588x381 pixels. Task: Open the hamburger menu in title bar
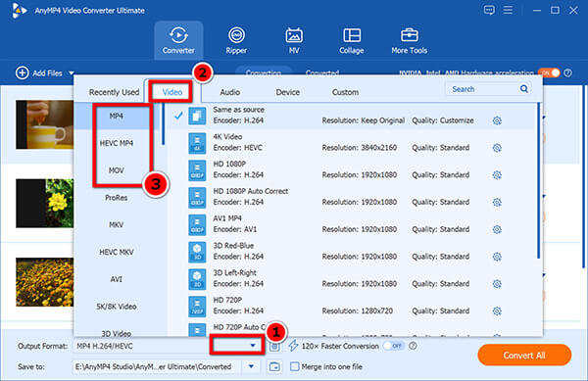(x=508, y=10)
